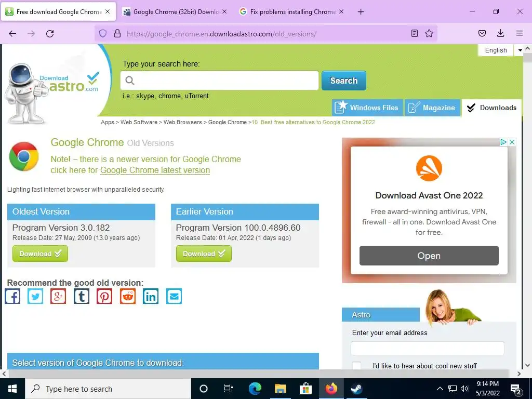The image size is (532, 399).
Task: Click the Google Chrome logo image
Action: click(24, 156)
